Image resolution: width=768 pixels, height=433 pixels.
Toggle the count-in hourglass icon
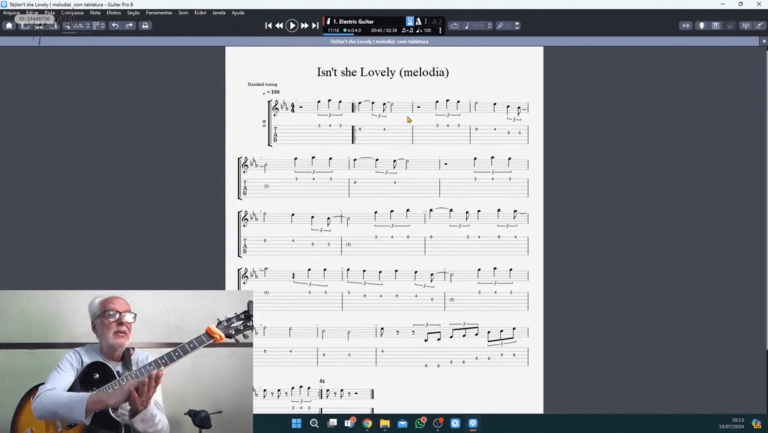pyautogui.click(x=409, y=21)
